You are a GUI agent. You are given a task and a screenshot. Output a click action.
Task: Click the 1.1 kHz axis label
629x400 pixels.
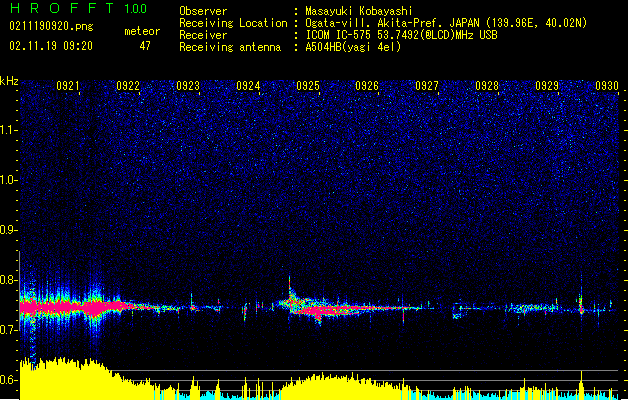pos(9,130)
